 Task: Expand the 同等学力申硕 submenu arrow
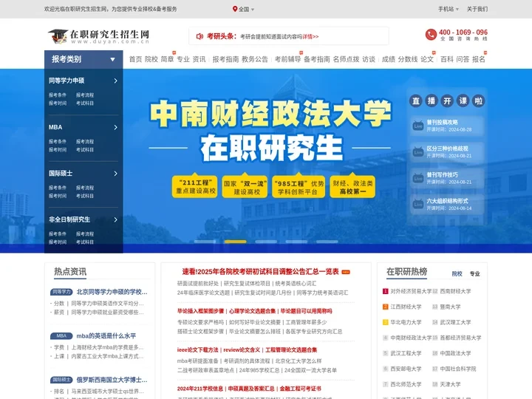(116, 81)
